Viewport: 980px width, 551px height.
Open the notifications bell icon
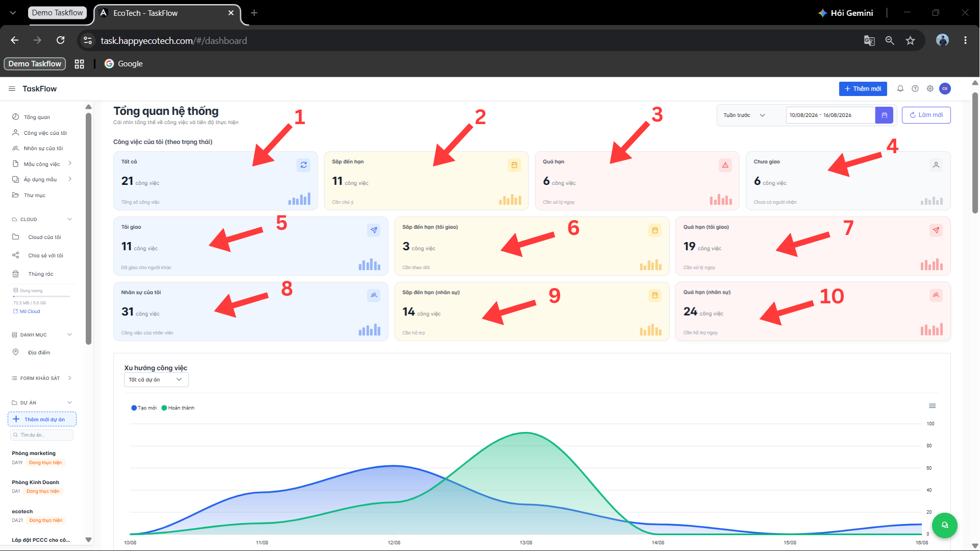point(900,89)
